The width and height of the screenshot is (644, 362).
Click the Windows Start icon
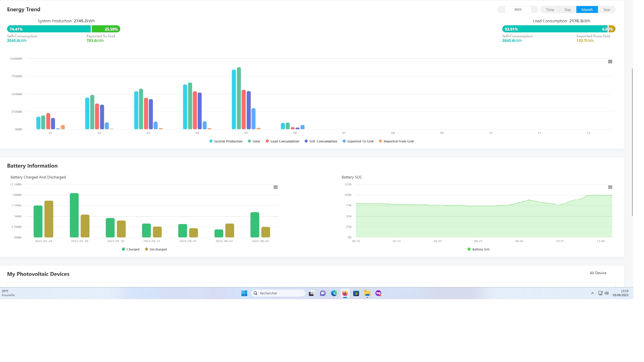pyautogui.click(x=244, y=293)
